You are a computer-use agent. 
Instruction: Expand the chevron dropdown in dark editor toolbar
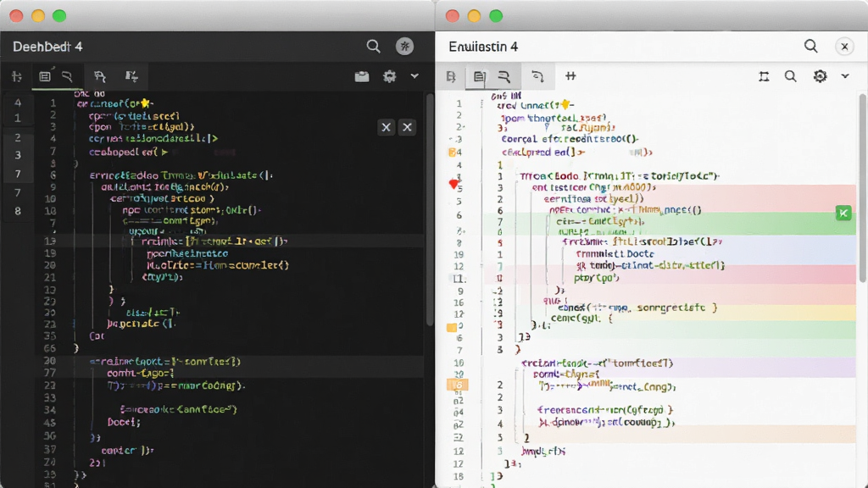[415, 76]
